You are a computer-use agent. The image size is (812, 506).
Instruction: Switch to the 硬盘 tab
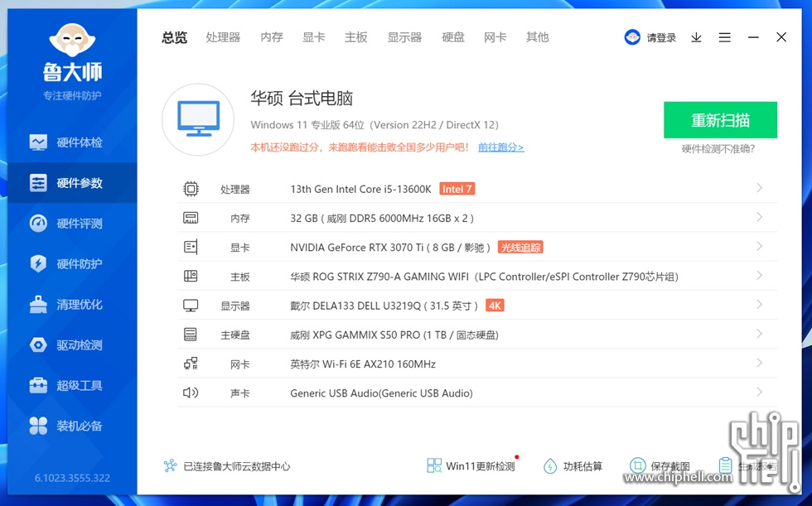pos(453,37)
